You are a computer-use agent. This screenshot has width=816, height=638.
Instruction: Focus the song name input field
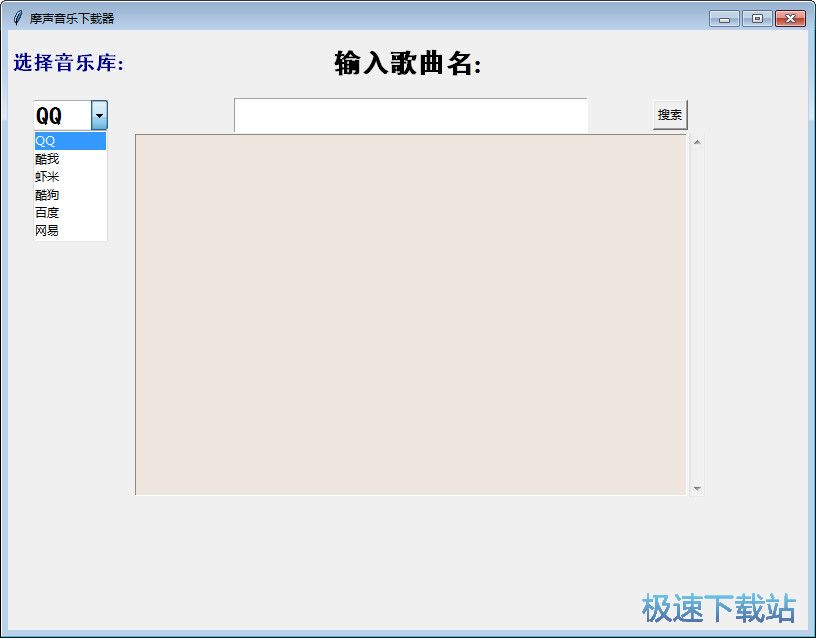410,115
